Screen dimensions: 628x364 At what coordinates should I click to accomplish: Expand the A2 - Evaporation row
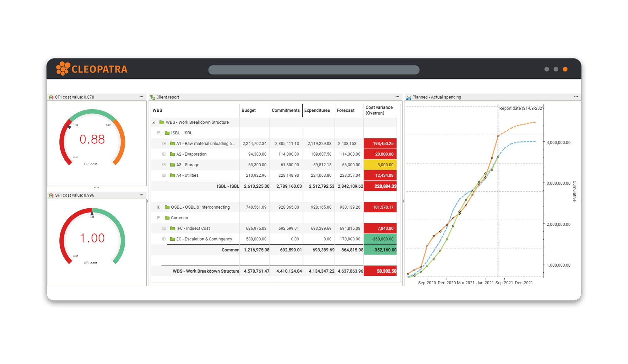[164, 154]
